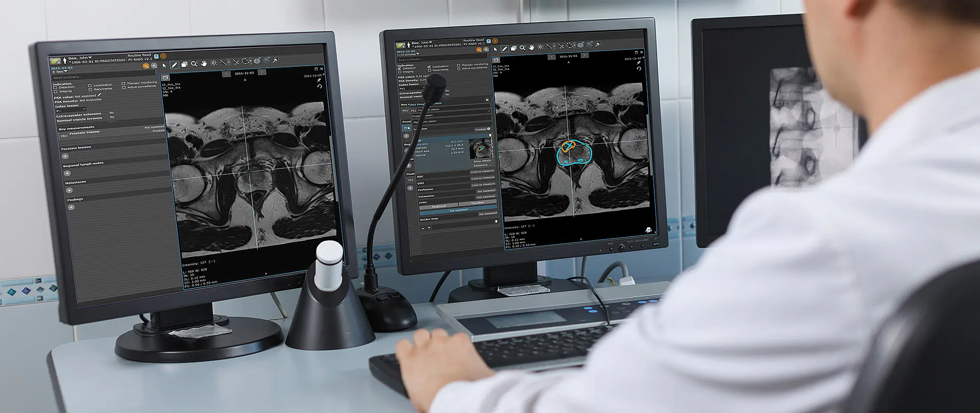Image resolution: width=980 pixels, height=413 pixels.
Task: Click the skull icon in right viewer corner
Action: (649, 230)
